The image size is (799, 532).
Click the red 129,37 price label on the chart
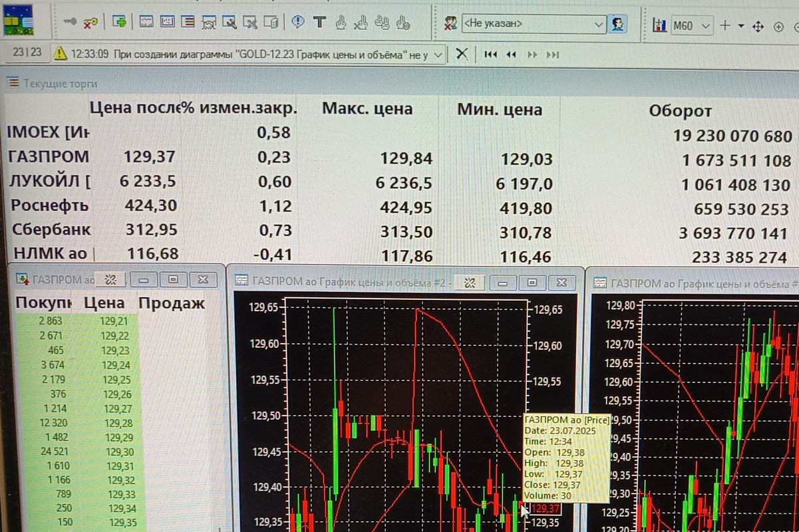546,509
